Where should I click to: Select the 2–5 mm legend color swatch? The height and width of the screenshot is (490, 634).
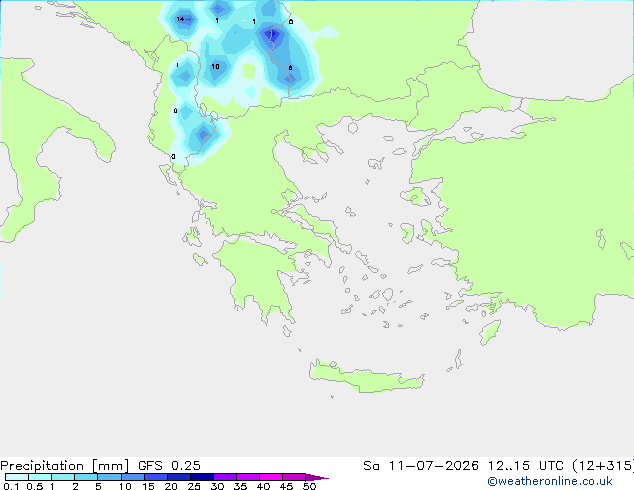86,477
